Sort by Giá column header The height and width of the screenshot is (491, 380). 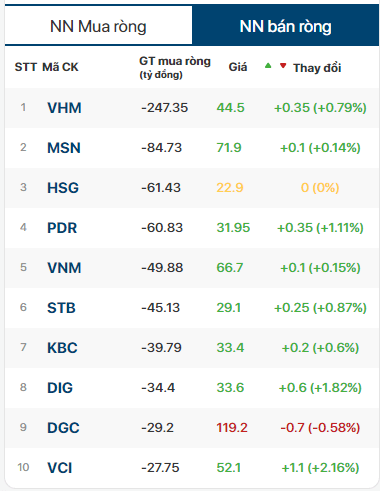238,67
